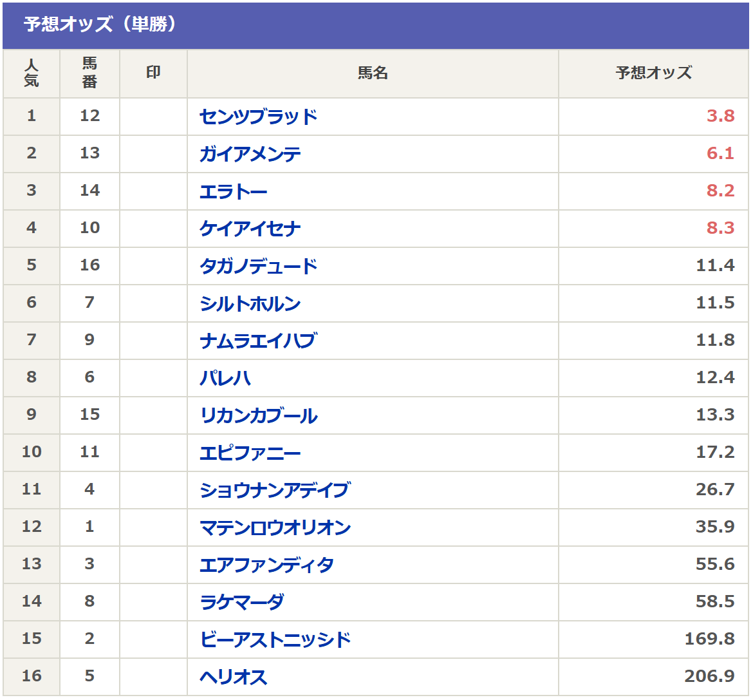Image resolution: width=753 pixels, height=700 pixels.
Task: Click the エピファニー horse name
Action: tap(250, 453)
